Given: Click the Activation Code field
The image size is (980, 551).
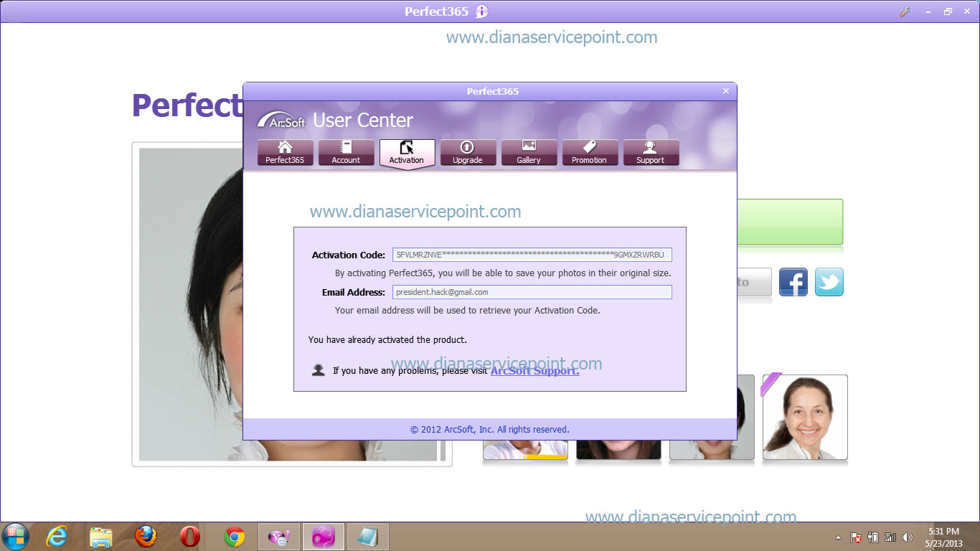Looking at the screenshot, I should (532, 255).
